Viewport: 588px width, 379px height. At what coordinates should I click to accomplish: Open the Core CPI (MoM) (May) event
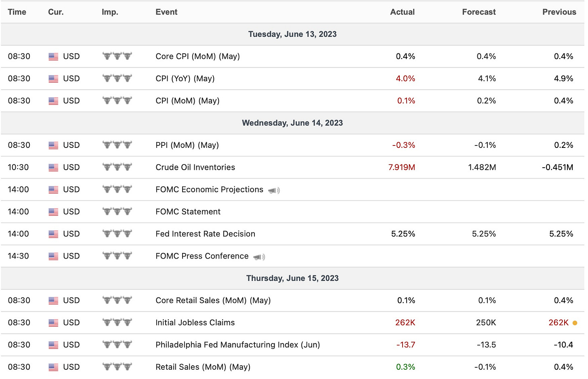197,57
